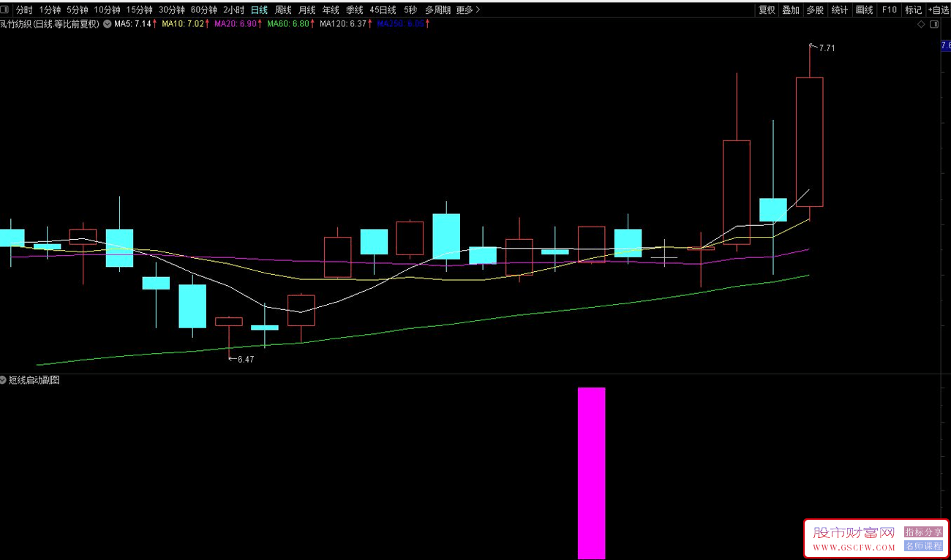Click the stock title 凤竹纺织 日线 label
This screenshot has width=951, height=560.
[50, 24]
